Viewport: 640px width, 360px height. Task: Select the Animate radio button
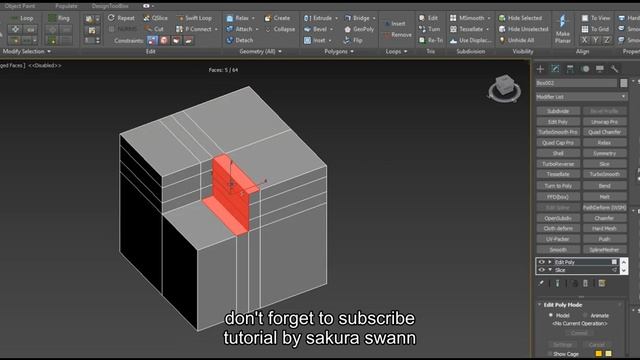point(585,315)
